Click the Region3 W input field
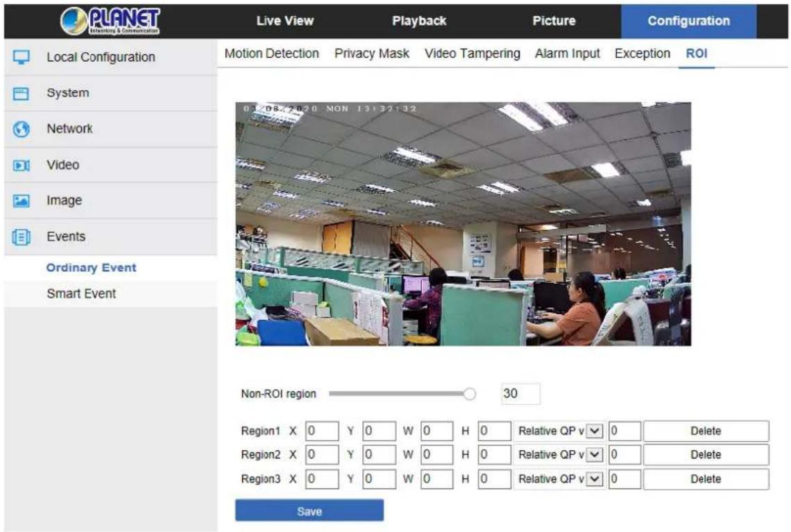Viewport: 791px width, 532px height. pyautogui.click(x=437, y=479)
